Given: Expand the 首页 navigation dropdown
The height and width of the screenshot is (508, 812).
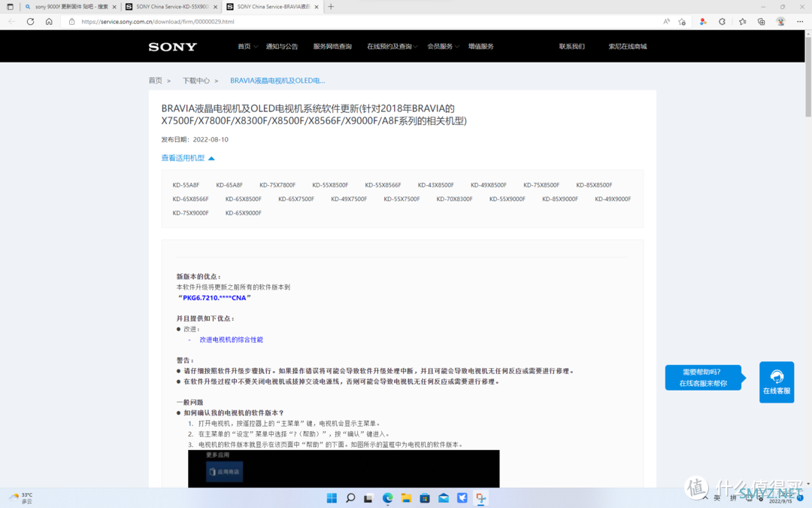Looking at the screenshot, I should tap(247, 47).
